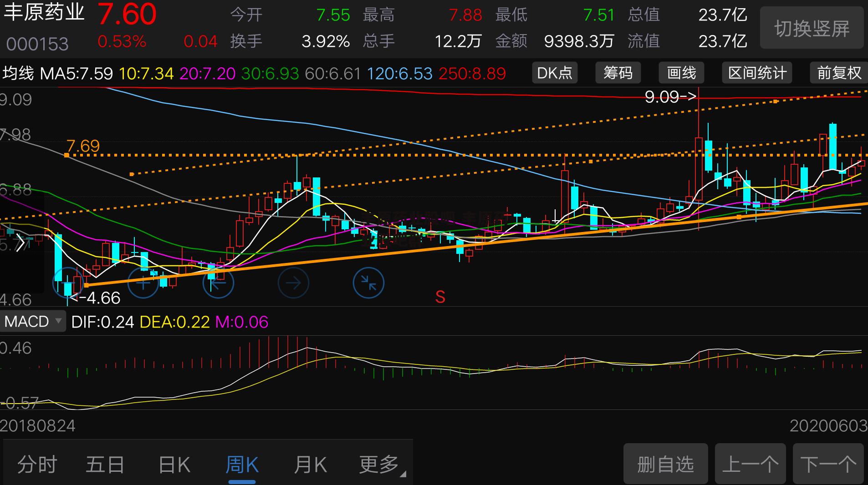The width and height of the screenshot is (868, 485).
Task: Click the 4.66 low price marker
Action: 95,298
